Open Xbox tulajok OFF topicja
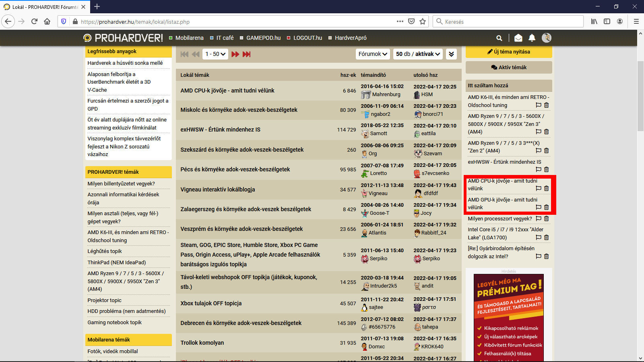Image resolution: width=644 pixels, height=362 pixels. pyautogui.click(x=211, y=303)
